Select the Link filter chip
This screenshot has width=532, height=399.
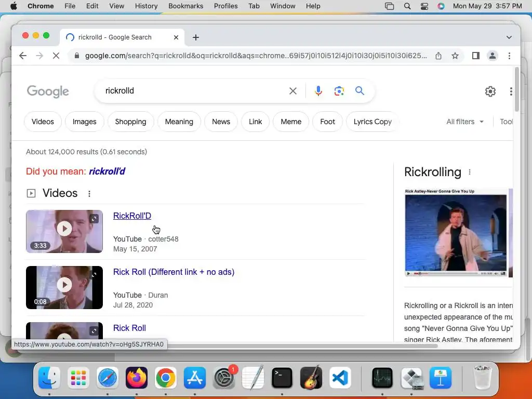click(255, 122)
